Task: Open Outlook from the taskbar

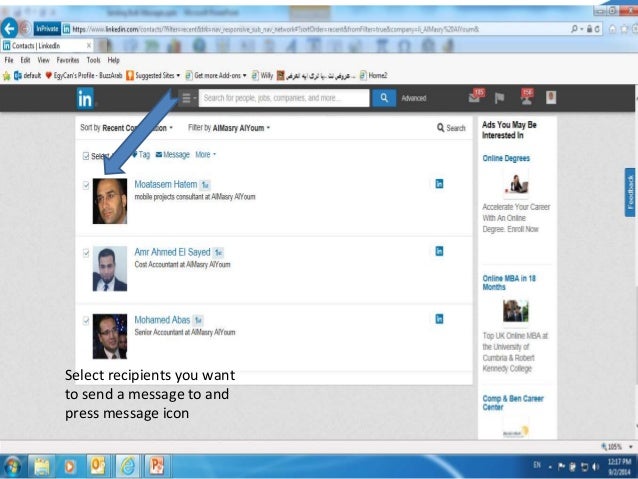Action: (98, 466)
